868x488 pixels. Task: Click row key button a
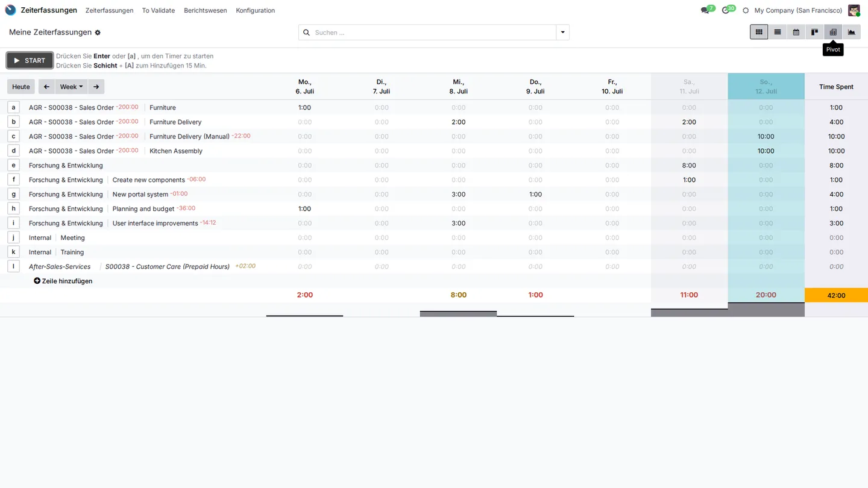13,107
